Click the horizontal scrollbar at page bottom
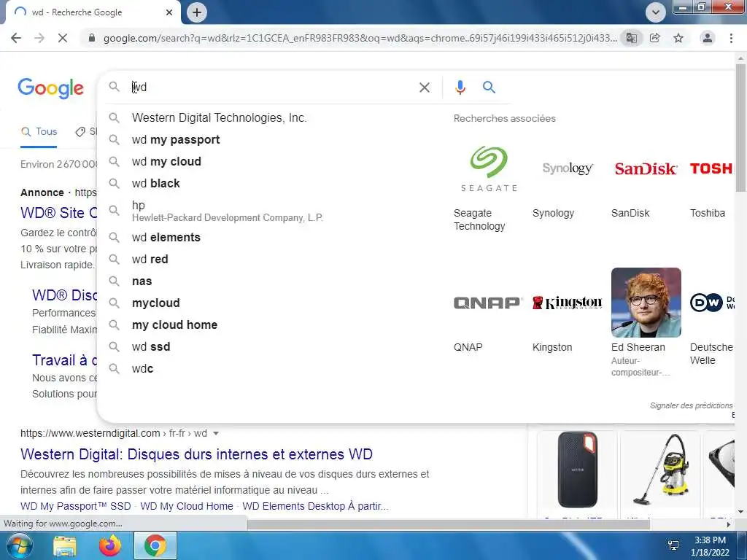Viewport: 747px width, 560px height. click(x=448, y=525)
